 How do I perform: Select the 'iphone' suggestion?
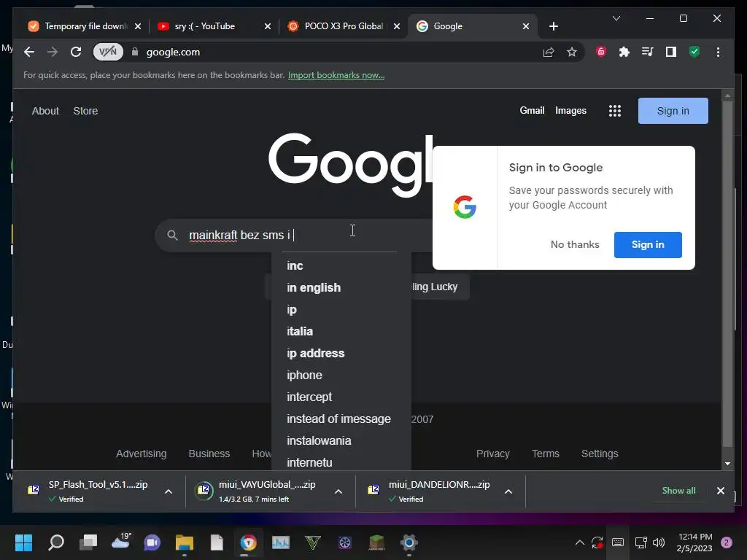[x=341, y=376]
